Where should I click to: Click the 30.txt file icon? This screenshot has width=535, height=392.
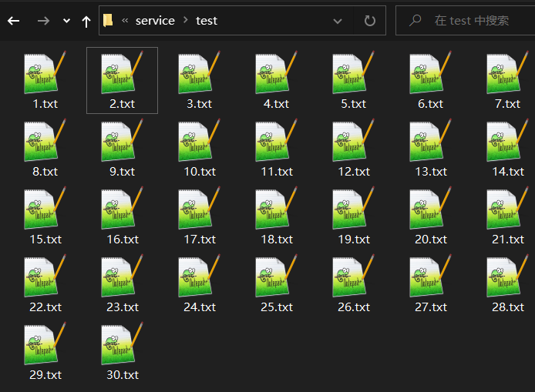pos(122,344)
